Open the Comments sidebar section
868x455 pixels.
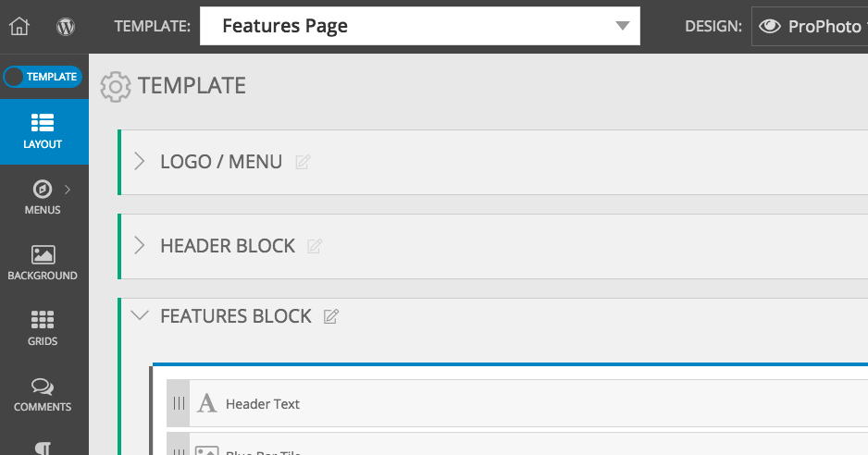click(x=43, y=394)
